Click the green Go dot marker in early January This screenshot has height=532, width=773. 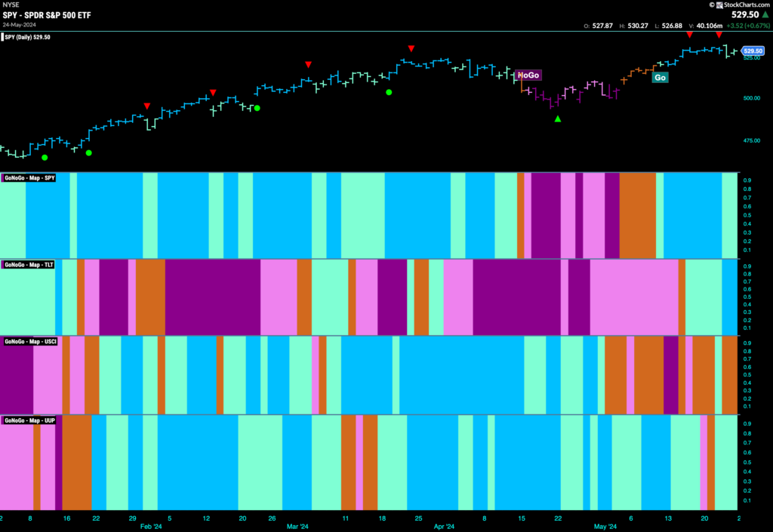click(45, 156)
